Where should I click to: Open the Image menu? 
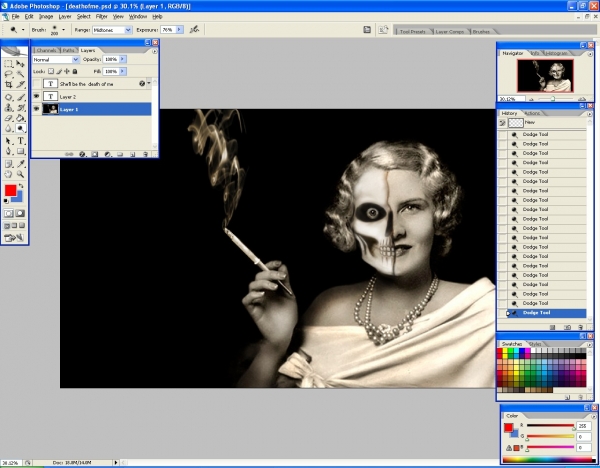[x=46, y=16]
